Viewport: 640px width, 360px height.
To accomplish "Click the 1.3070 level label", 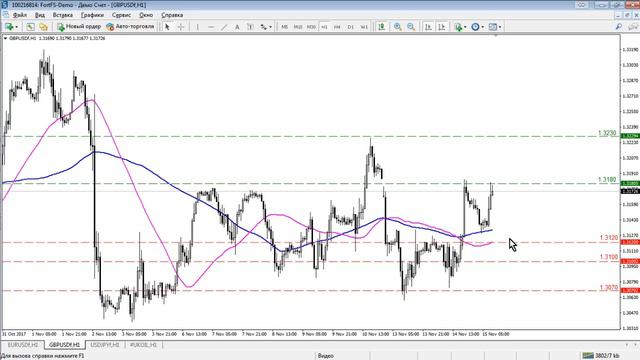I will 609,288.
